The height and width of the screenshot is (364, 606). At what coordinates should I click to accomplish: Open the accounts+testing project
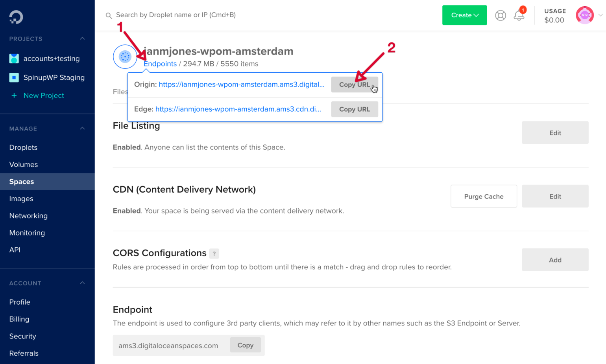[x=52, y=59]
